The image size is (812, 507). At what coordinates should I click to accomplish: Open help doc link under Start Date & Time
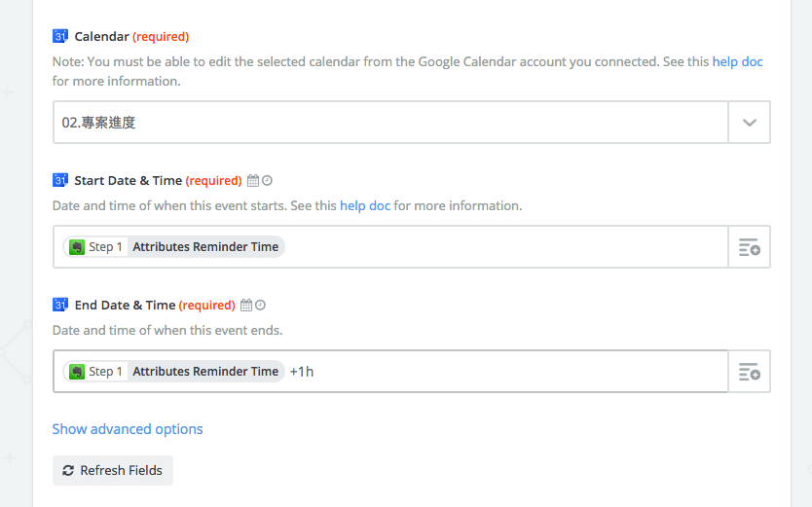(365, 206)
